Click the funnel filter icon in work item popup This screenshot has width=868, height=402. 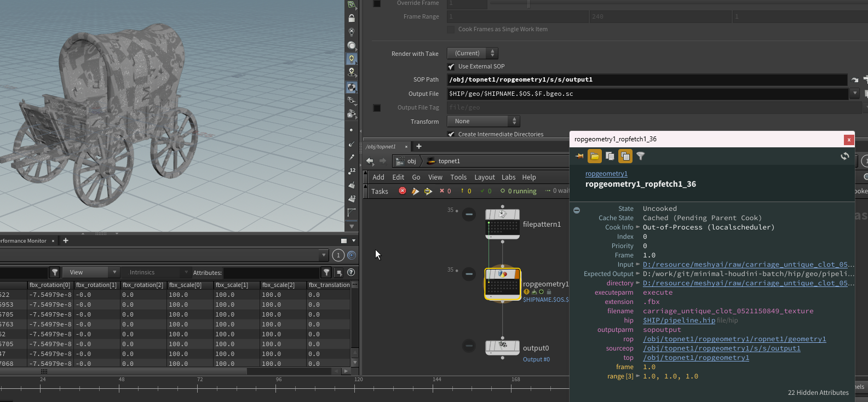640,157
